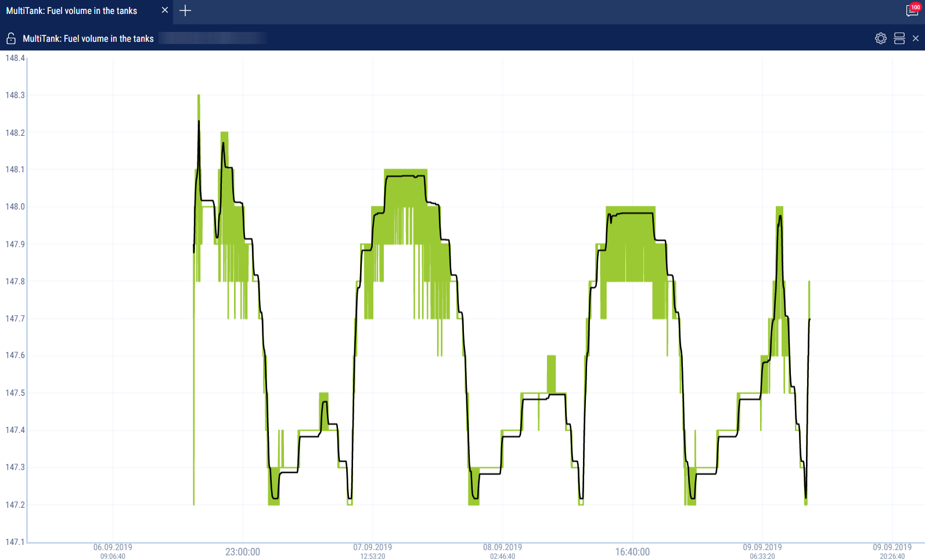Toggle the split panel layout icon
The height and width of the screenshot is (560, 925).
(x=899, y=38)
